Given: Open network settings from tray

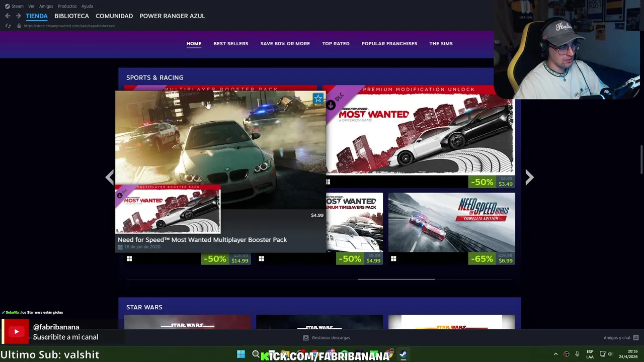Looking at the screenshot, I should coord(602,354).
